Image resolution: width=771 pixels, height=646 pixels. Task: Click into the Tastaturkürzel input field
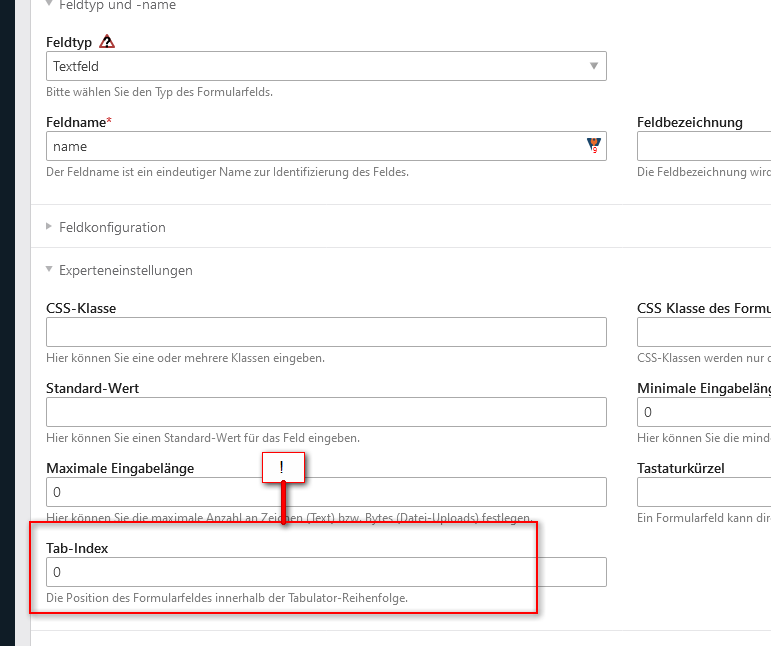click(703, 492)
